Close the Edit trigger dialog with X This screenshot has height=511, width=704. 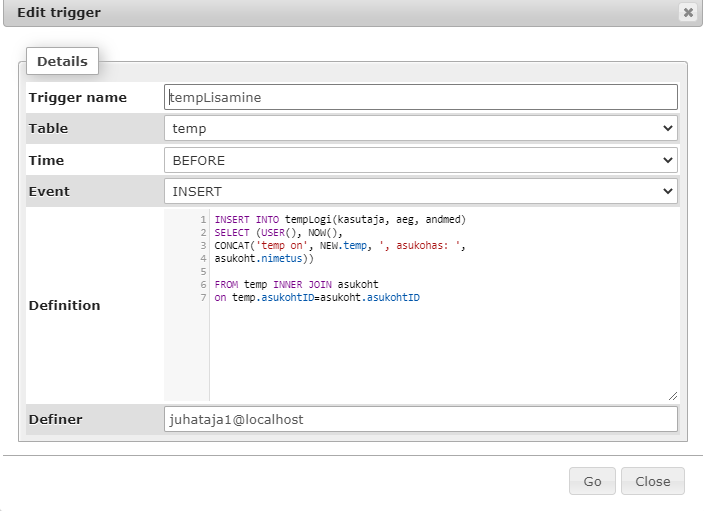(687, 13)
